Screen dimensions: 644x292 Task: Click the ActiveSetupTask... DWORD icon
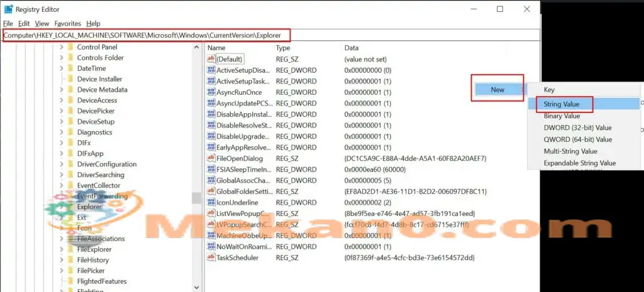coord(211,81)
